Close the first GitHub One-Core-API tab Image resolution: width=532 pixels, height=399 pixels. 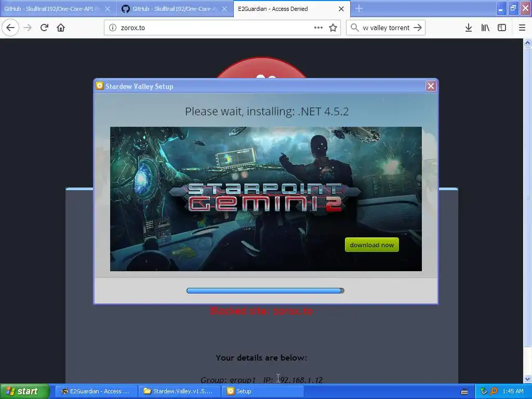click(108, 9)
